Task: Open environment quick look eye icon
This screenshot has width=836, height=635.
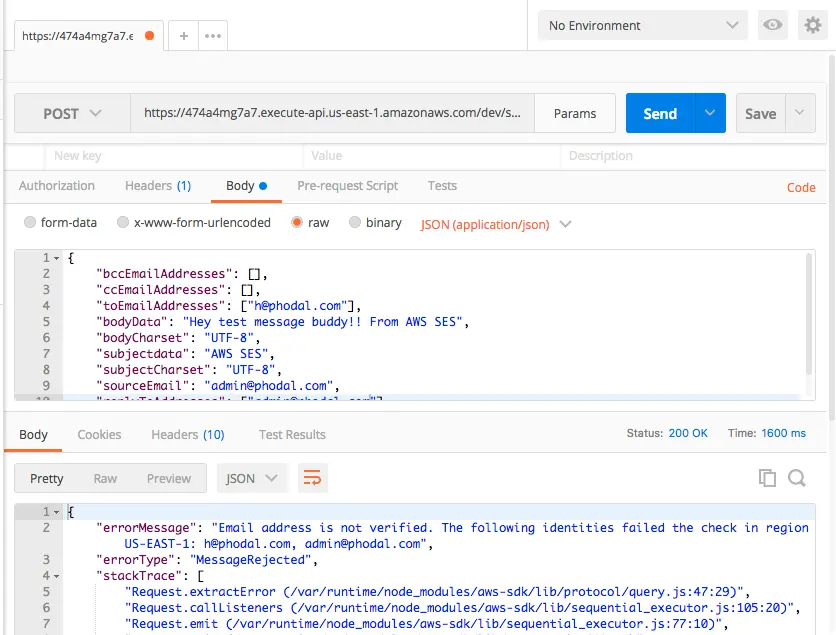Action: point(772,25)
